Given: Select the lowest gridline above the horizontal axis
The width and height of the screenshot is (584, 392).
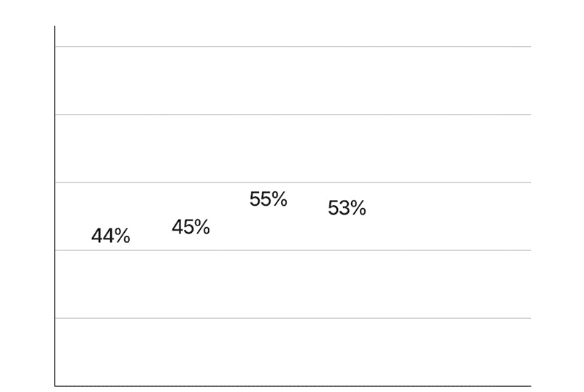Looking at the screenshot, I should [292, 318].
